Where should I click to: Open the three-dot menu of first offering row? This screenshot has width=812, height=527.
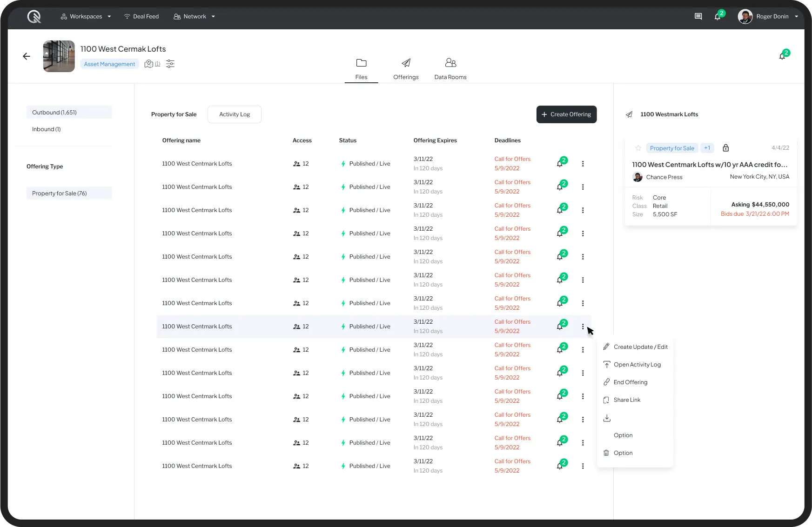coord(583,164)
